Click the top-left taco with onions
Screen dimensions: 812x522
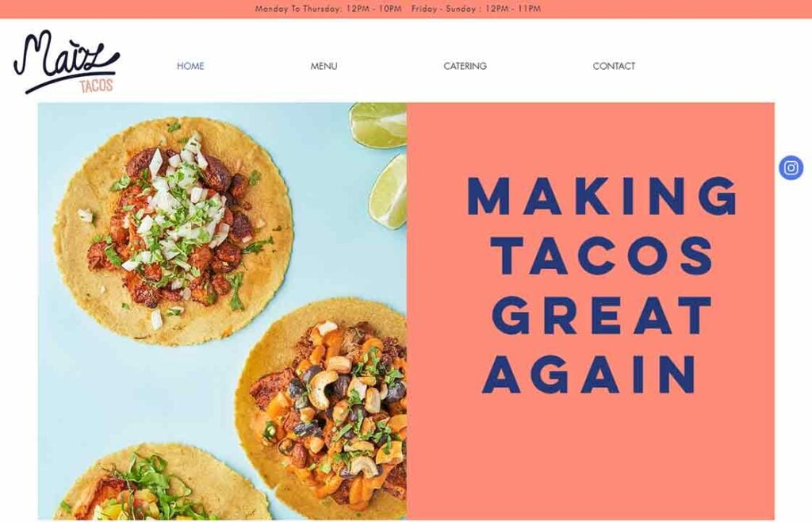click(173, 230)
